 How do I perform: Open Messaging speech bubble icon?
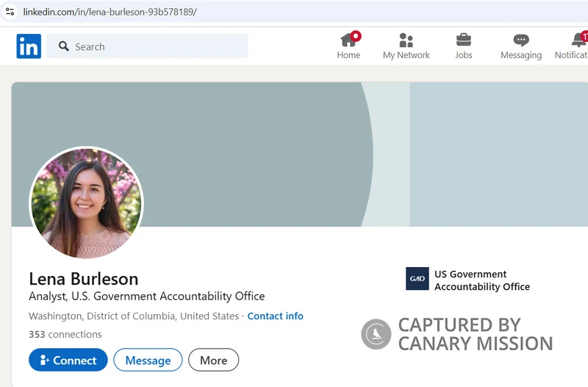(x=521, y=40)
